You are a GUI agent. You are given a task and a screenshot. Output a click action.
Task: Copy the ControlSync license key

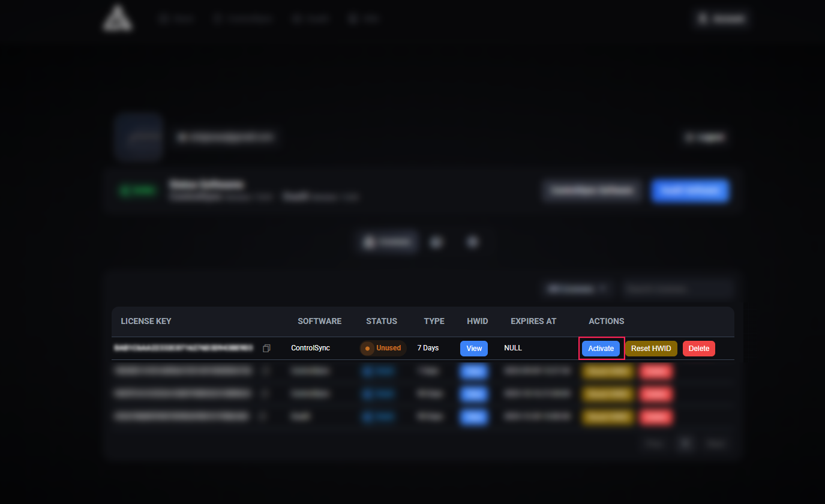pyautogui.click(x=267, y=348)
